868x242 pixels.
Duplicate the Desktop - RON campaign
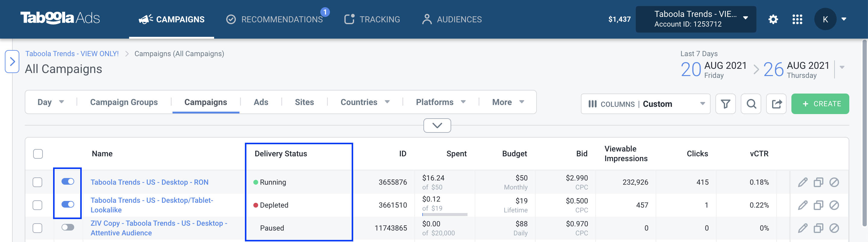819,182
